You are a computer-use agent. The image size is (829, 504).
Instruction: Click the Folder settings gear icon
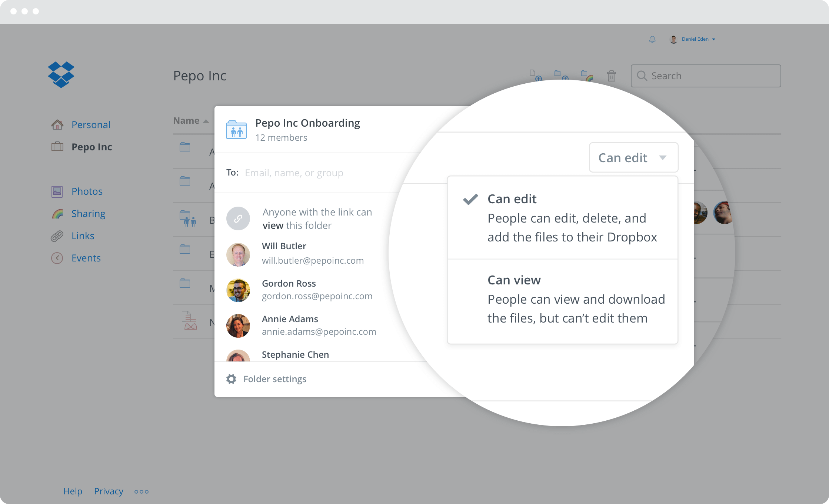[232, 379]
